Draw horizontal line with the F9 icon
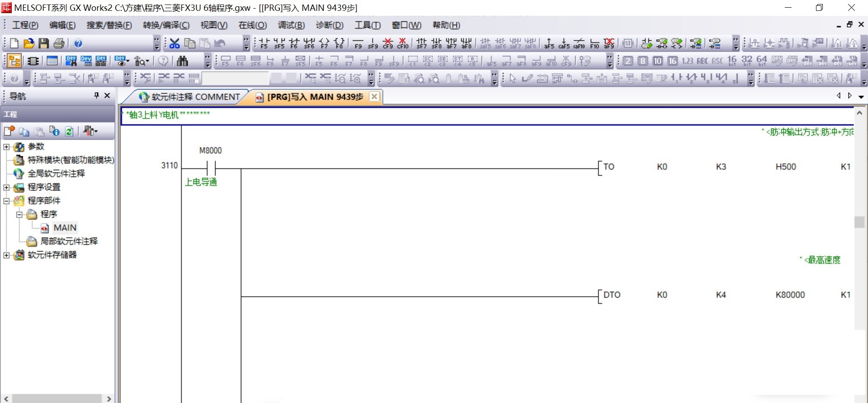This screenshot has height=403, width=868. 358,43
